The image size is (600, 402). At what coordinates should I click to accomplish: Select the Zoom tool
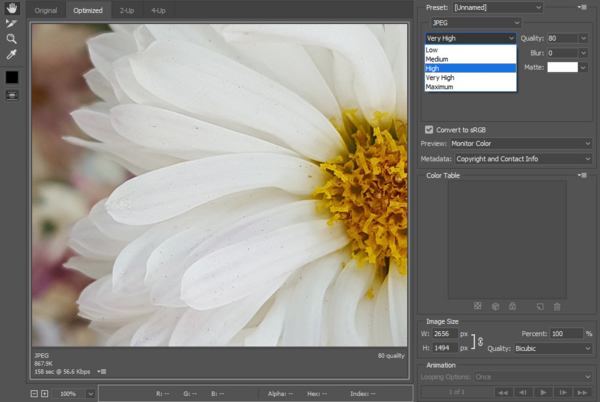11,39
